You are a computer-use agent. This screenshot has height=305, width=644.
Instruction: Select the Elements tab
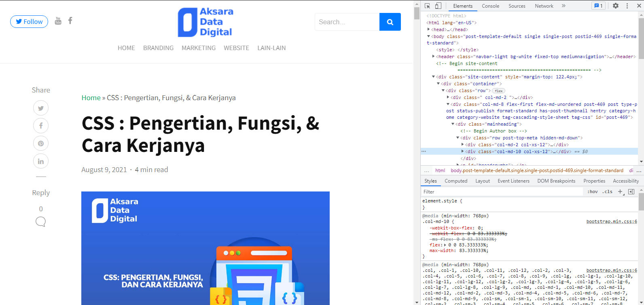(x=463, y=6)
